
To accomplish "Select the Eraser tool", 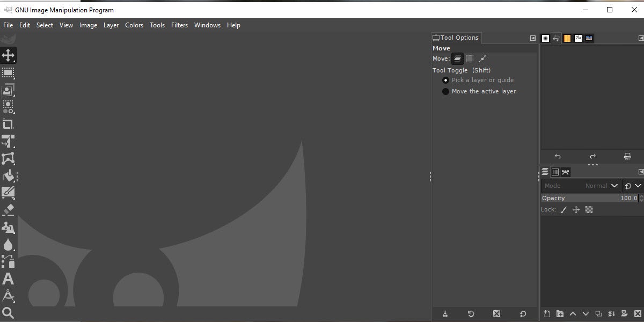I will pos(8,210).
